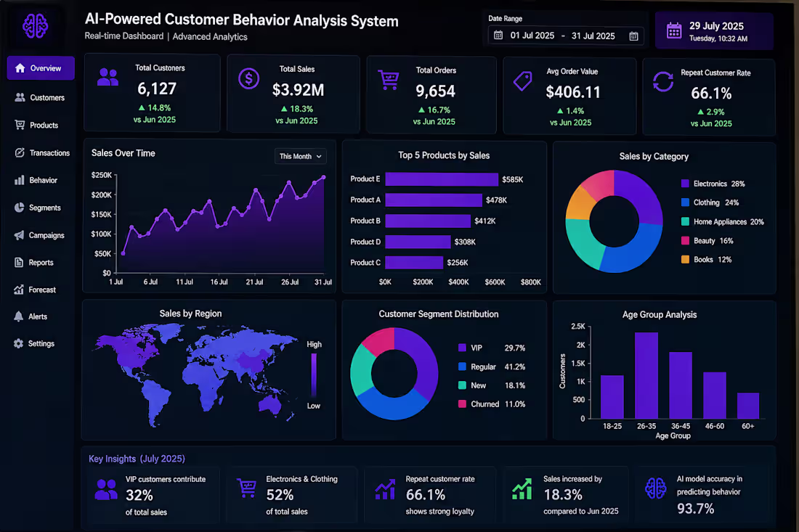The image size is (799, 532).
Task: Open the This Month dropdown
Action: pyautogui.click(x=301, y=156)
